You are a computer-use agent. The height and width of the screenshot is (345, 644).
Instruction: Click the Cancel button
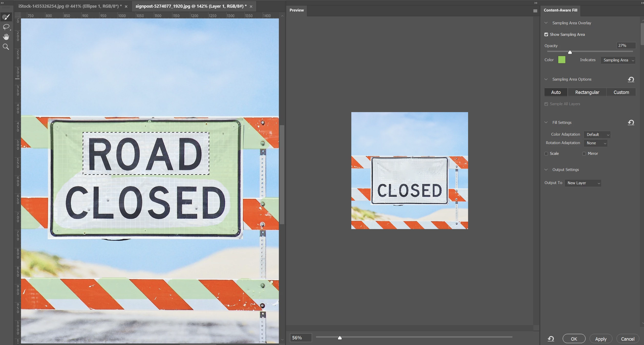[x=628, y=339]
